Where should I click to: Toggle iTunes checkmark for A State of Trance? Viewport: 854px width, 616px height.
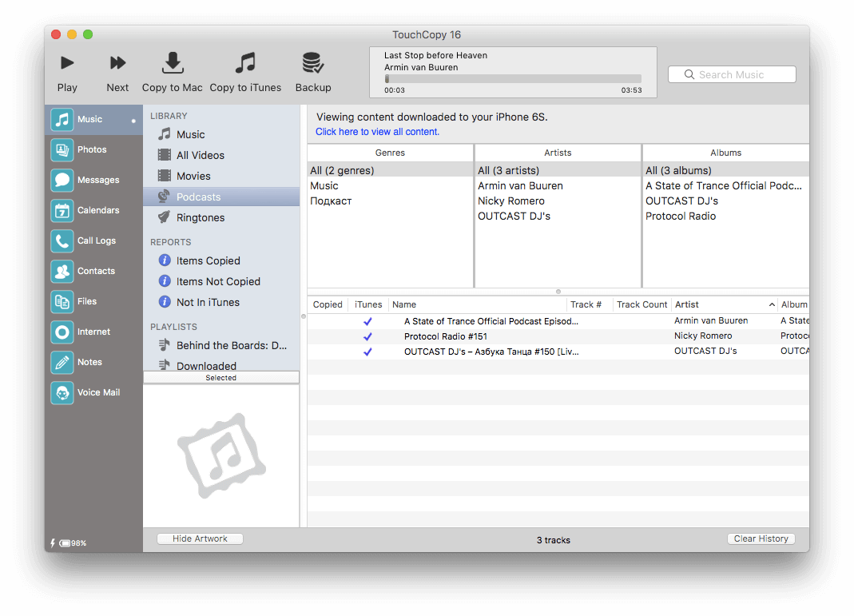coord(367,321)
